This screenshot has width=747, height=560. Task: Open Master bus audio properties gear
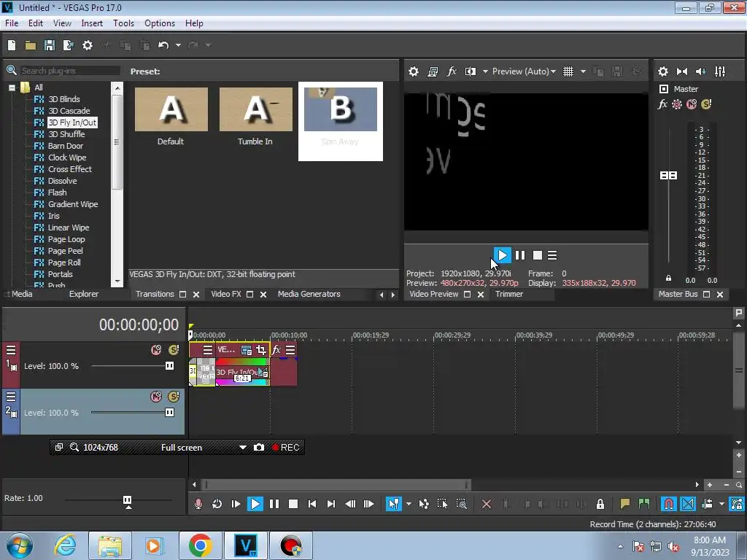tap(662, 71)
